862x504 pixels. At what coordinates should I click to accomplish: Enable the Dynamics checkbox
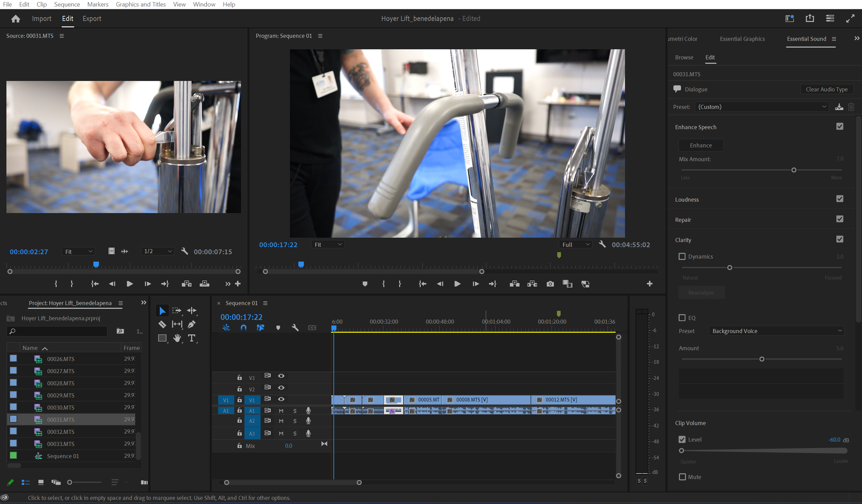(682, 256)
